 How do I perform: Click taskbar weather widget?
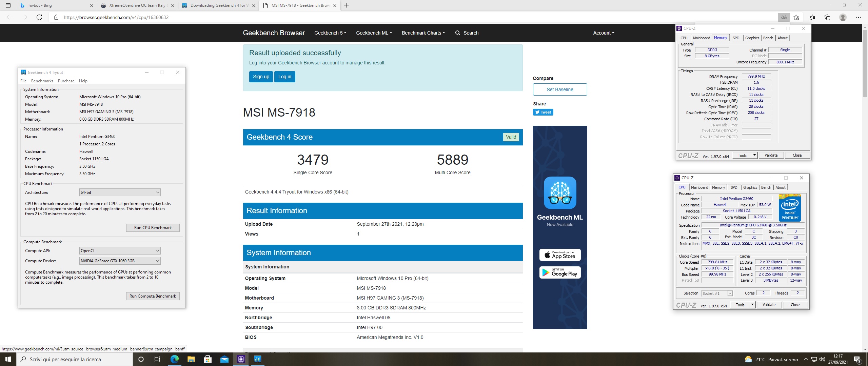[771, 360]
